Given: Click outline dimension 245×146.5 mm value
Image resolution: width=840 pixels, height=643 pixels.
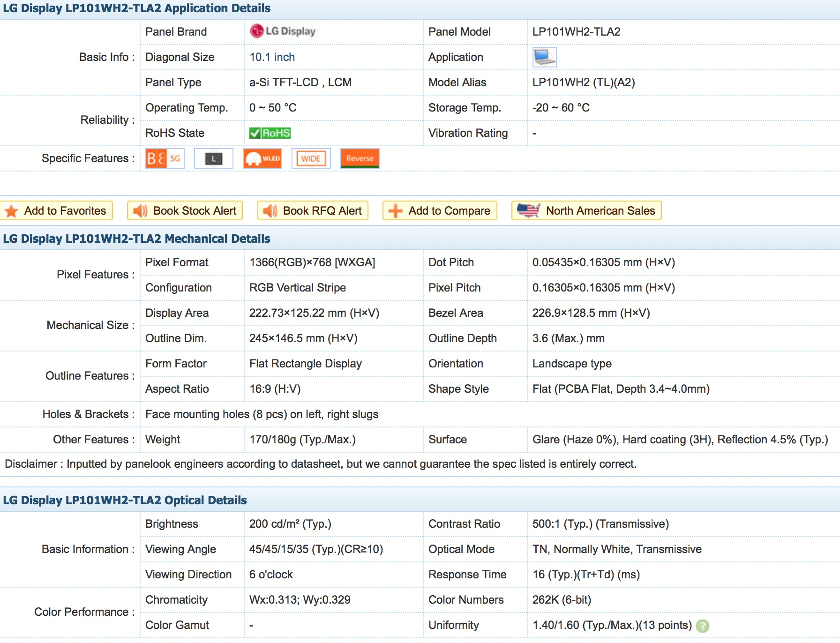Looking at the screenshot, I should point(303,338).
